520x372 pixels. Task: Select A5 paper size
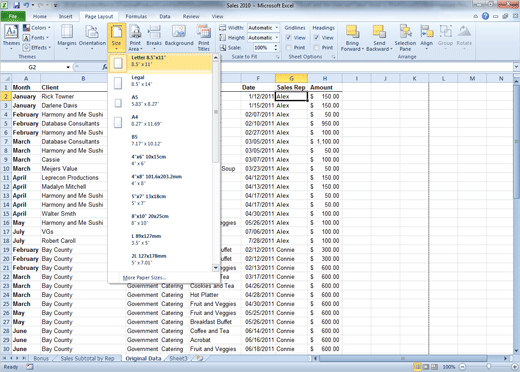[x=160, y=102]
